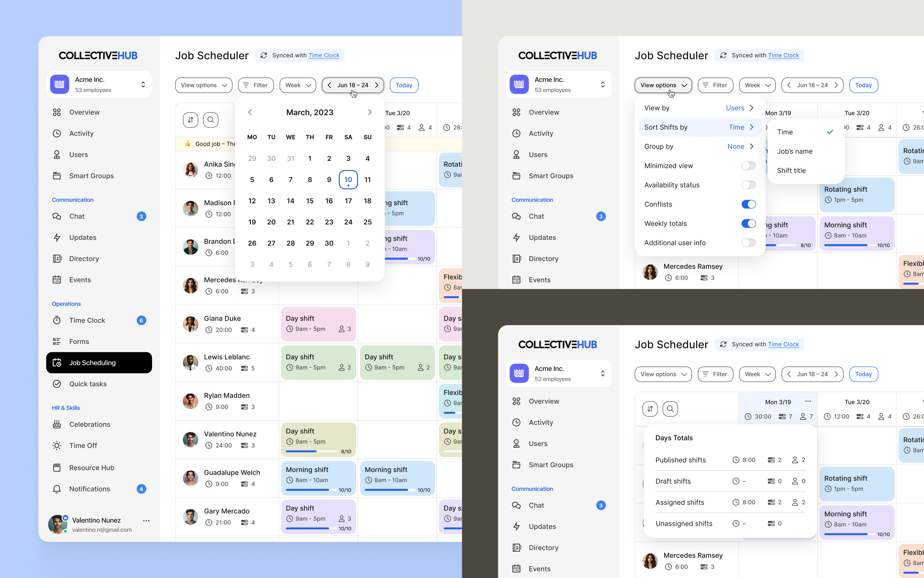Select Job's name sort option
This screenshot has height=578, width=924.
(806, 151)
